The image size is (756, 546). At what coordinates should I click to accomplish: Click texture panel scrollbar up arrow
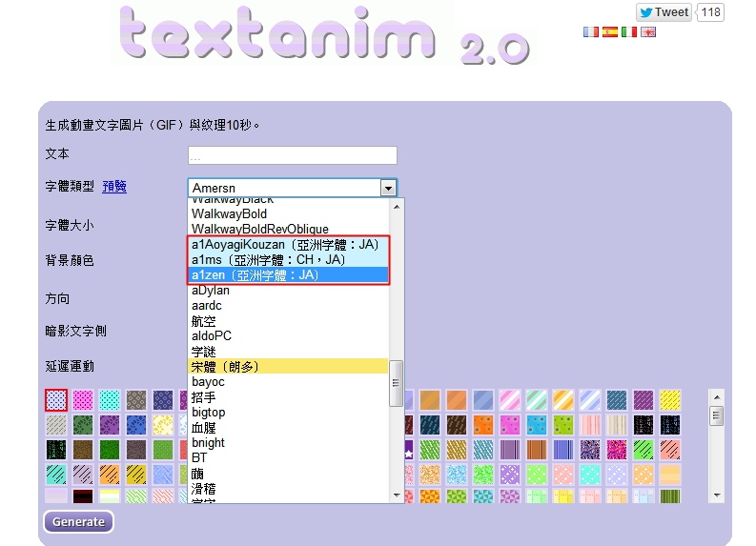[x=717, y=397]
